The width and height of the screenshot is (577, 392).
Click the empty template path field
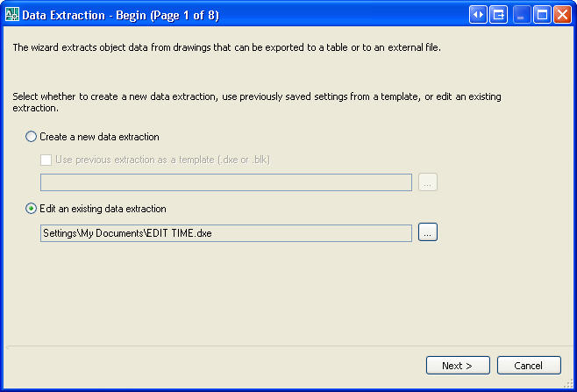click(x=226, y=182)
